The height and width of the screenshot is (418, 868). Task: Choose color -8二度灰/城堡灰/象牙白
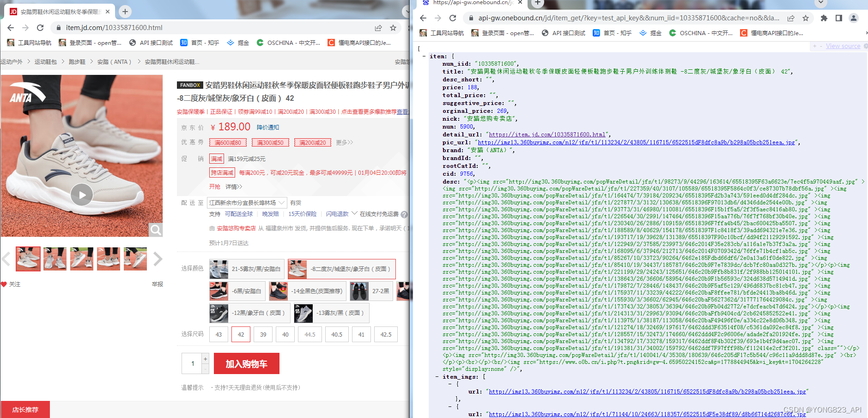click(342, 269)
